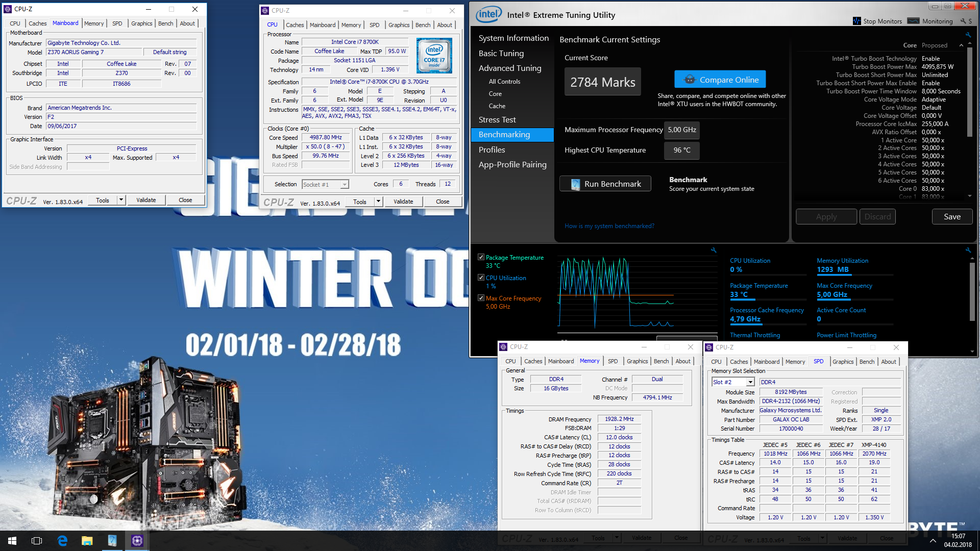Open Settings wrench icon in XTU title area
Image resolution: width=980 pixels, height=551 pixels.
coord(963,21)
